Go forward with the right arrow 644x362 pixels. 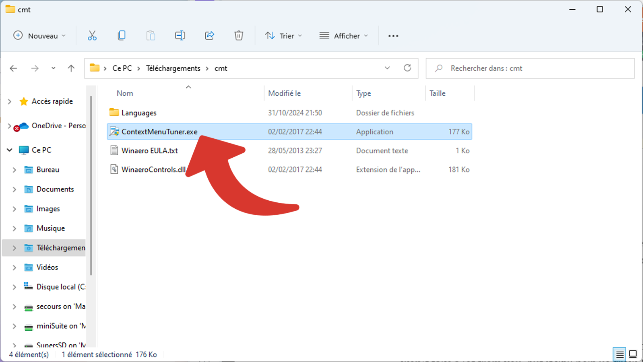coord(35,68)
